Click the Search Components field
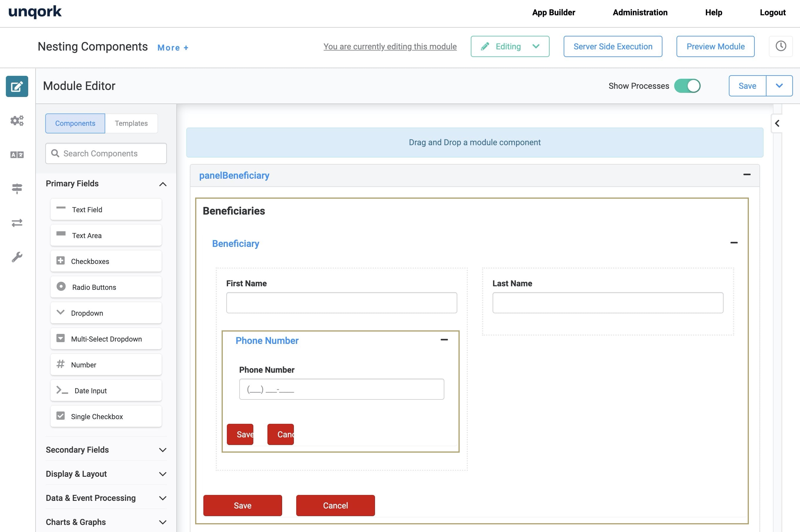 pos(106,153)
